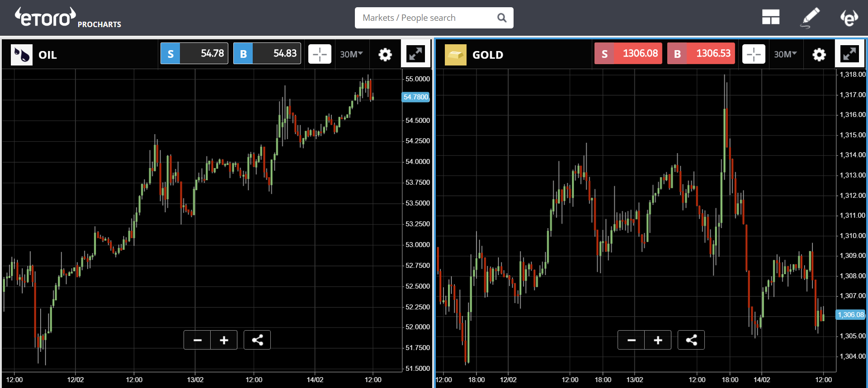The width and height of the screenshot is (868, 388).
Task: Click the eToro bull logo icon
Action: point(849,18)
